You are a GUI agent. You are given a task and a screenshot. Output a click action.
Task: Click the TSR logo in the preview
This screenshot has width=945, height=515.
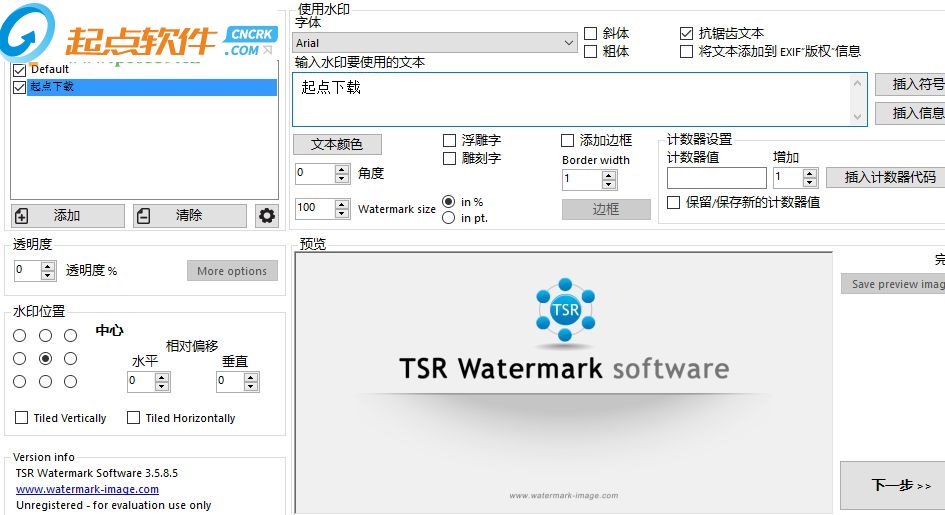click(x=565, y=311)
